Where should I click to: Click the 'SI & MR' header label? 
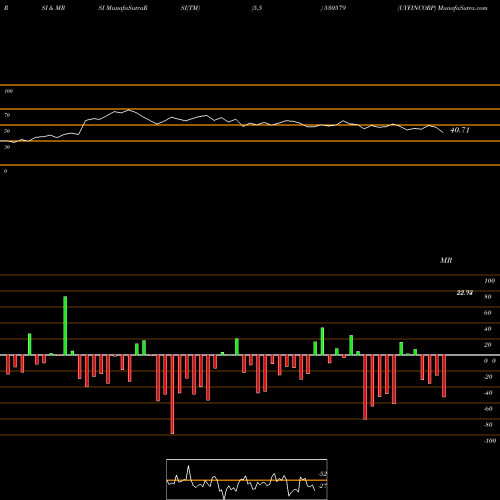pos(53,8)
